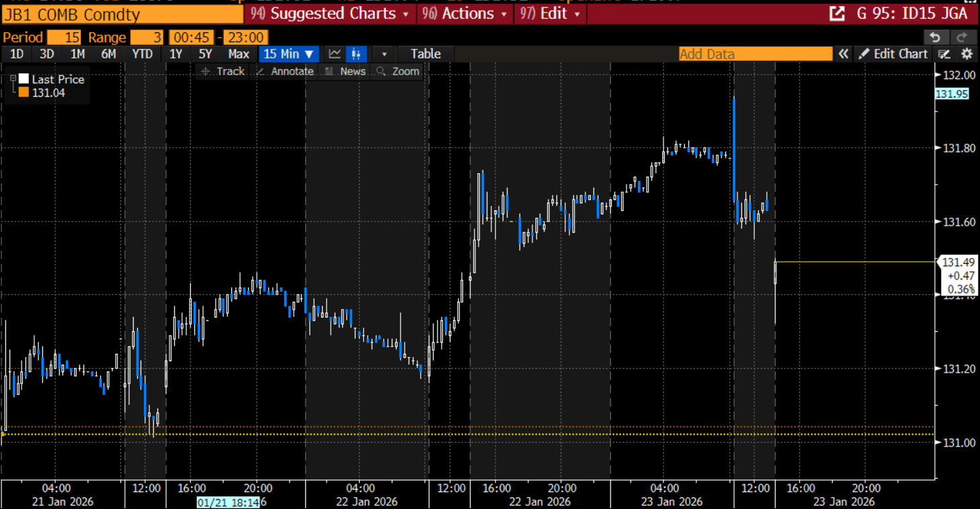Image resolution: width=980 pixels, height=509 pixels.
Task: Click the 132.00 axis price label
Action: pos(958,75)
